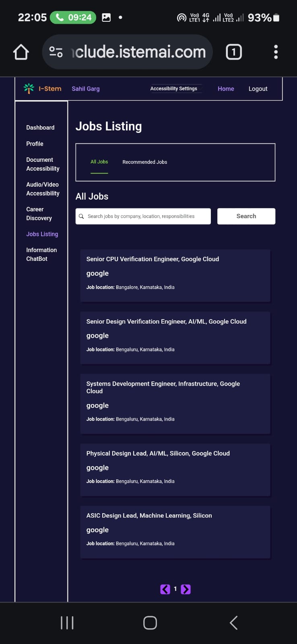This screenshot has width=297, height=644.
Task: Focus the job search input field
Action: (x=143, y=216)
